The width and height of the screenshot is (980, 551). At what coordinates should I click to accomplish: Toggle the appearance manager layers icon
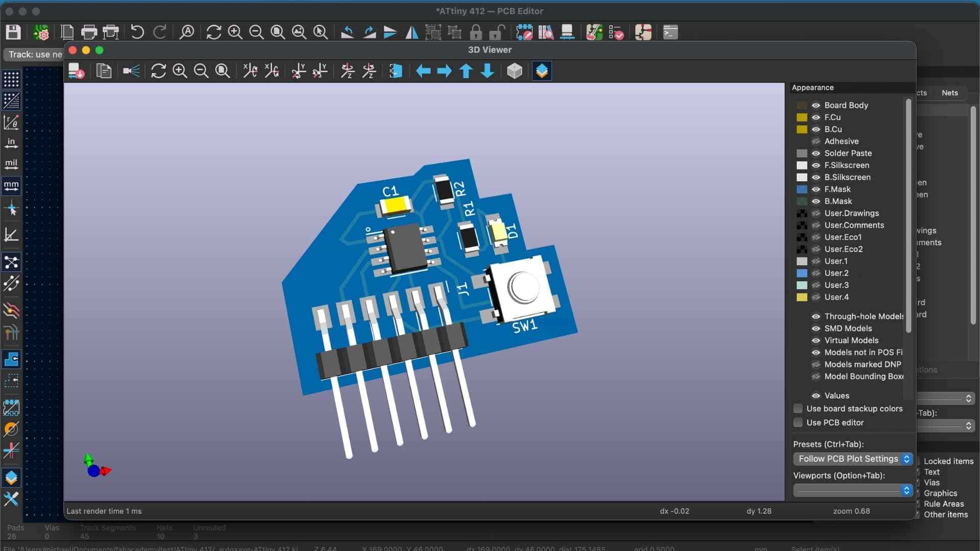[x=542, y=71]
